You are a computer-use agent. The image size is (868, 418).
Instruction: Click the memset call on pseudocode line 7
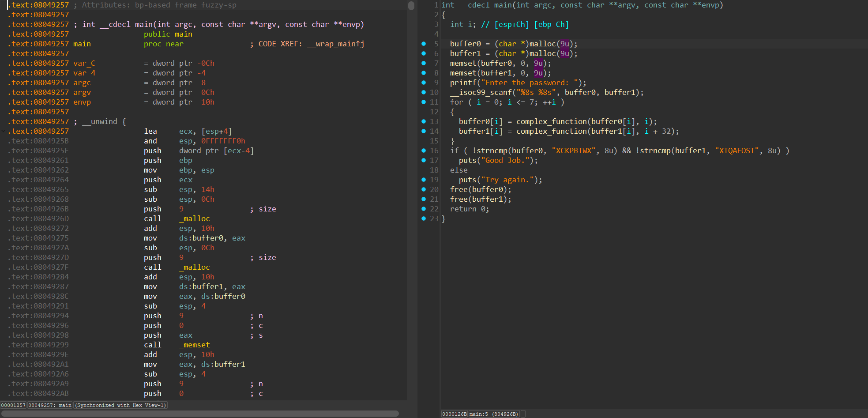463,63
